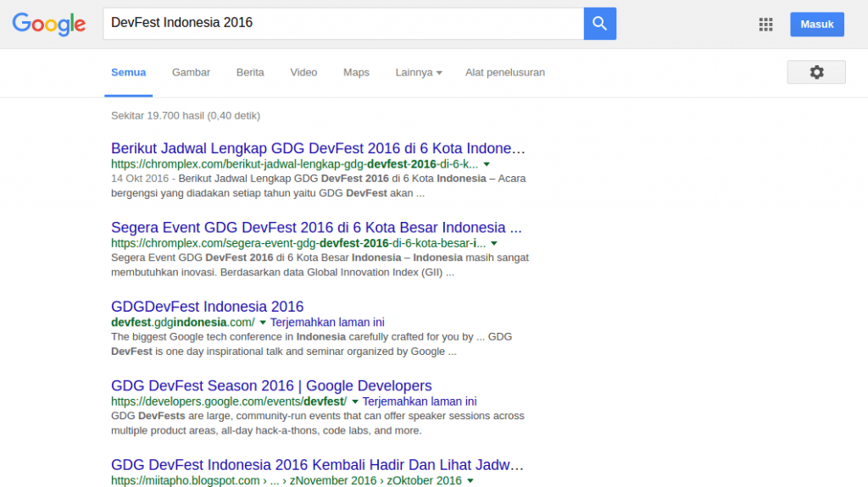The width and height of the screenshot is (868, 487).
Task: Expand the Lainnya dropdown
Action: (419, 73)
